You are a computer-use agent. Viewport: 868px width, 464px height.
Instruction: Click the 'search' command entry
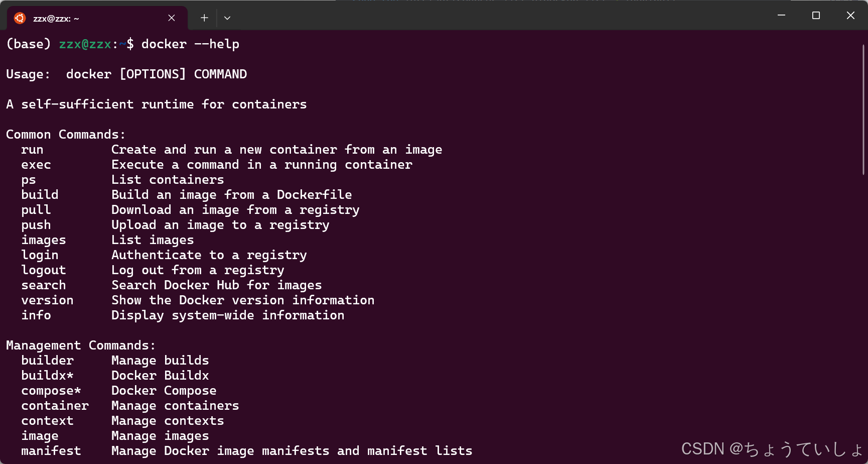(x=44, y=285)
